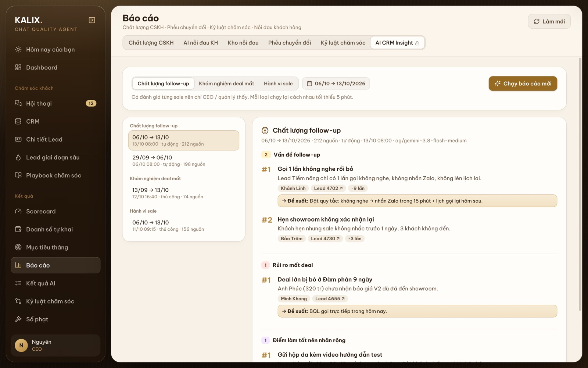Click the Kết quả AI checklist icon

coord(18,283)
